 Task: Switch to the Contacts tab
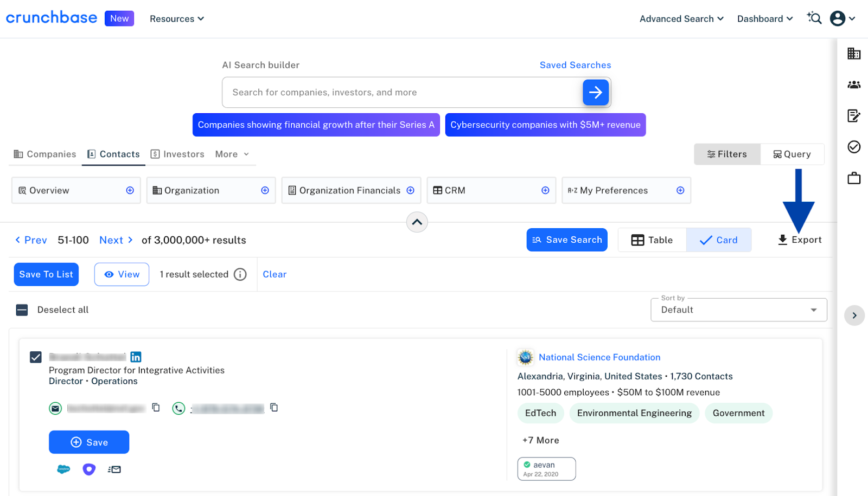113,154
